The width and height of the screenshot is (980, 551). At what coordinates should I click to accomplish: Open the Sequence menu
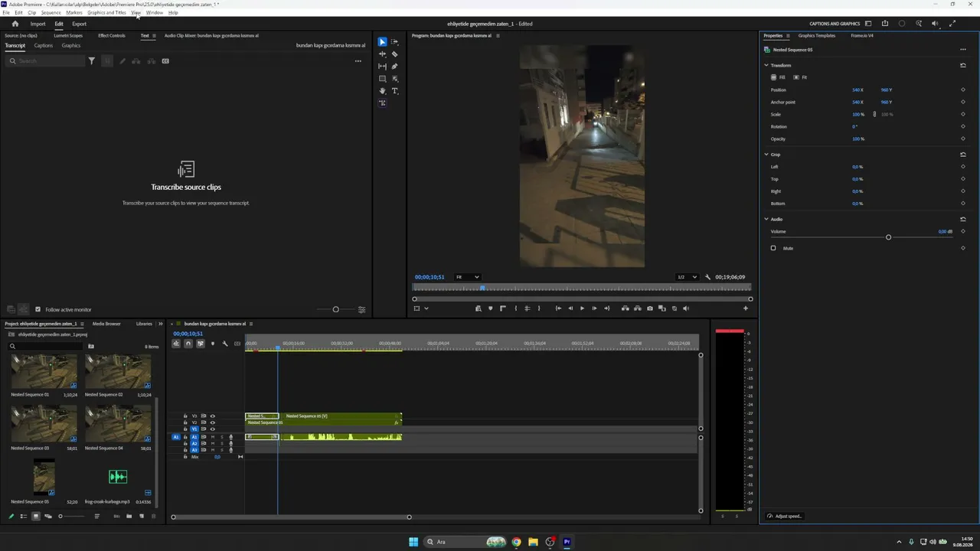coord(51,13)
